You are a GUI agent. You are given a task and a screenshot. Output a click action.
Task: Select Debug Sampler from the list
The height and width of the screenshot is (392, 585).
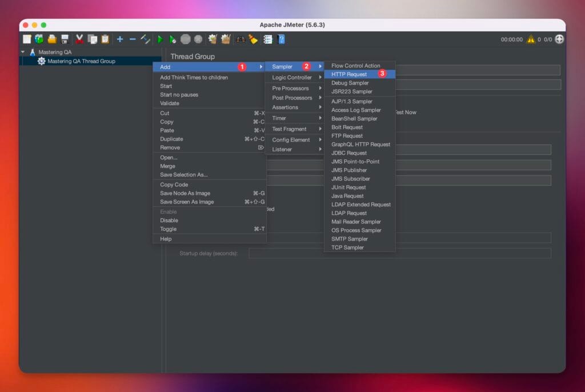pyautogui.click(x=360, y=83)
